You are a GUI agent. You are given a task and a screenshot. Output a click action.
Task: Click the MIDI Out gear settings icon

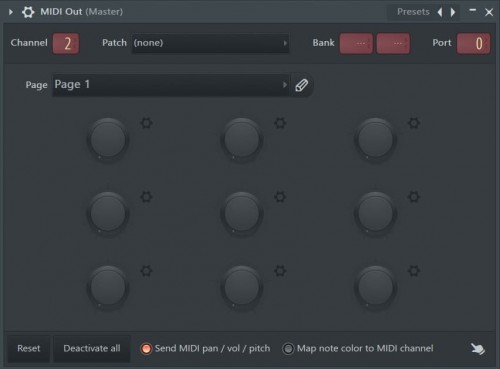pos(28,12)
